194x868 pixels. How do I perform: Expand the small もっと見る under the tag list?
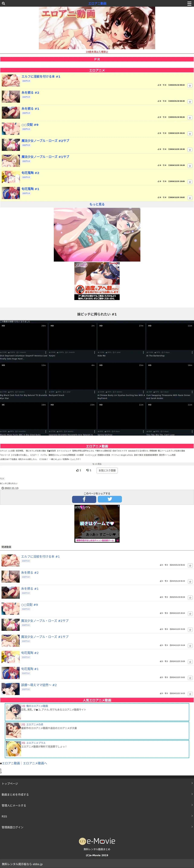point(97,464)
